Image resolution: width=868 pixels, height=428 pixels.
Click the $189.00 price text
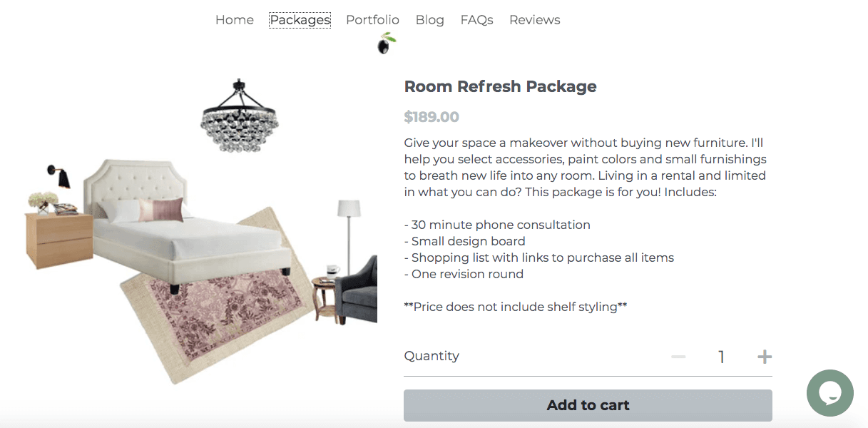[x=432, y=116]
